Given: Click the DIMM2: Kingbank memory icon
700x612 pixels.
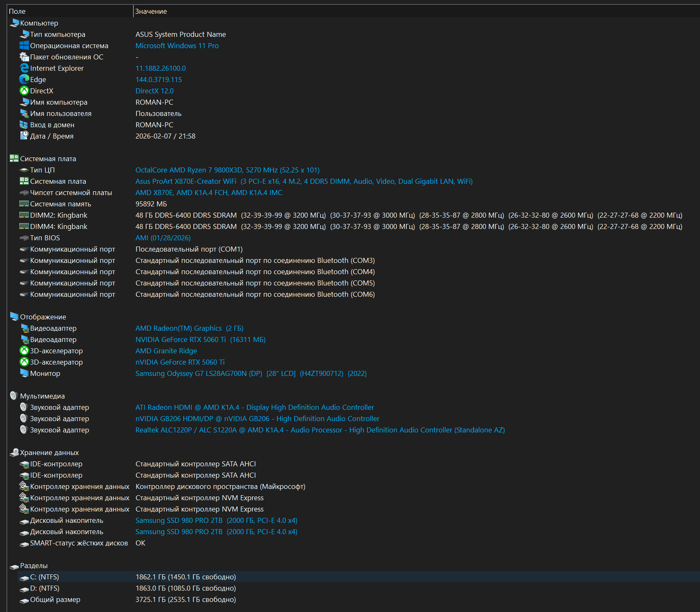Looking at the screenshot, I should pyautogui.click(x=24, y=215).
